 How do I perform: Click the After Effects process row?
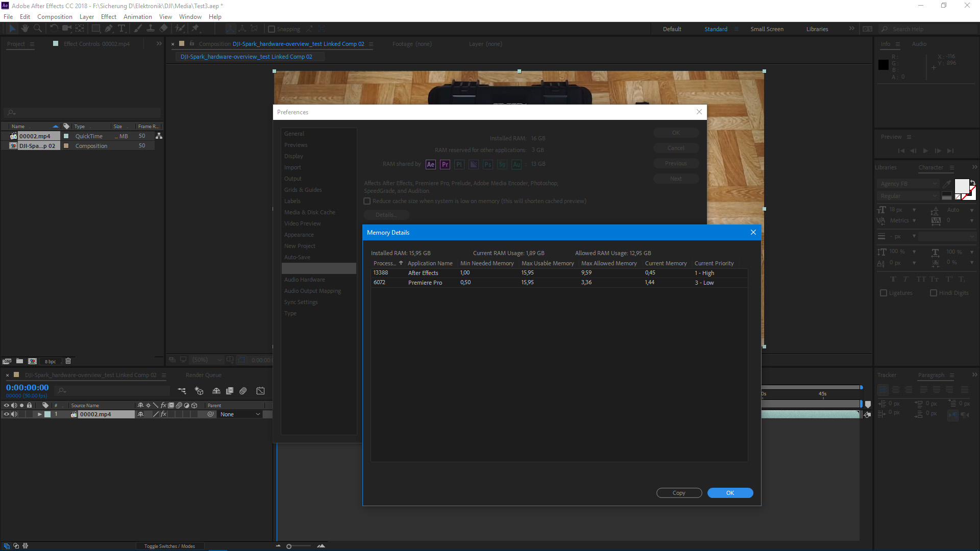coord(559,272)
